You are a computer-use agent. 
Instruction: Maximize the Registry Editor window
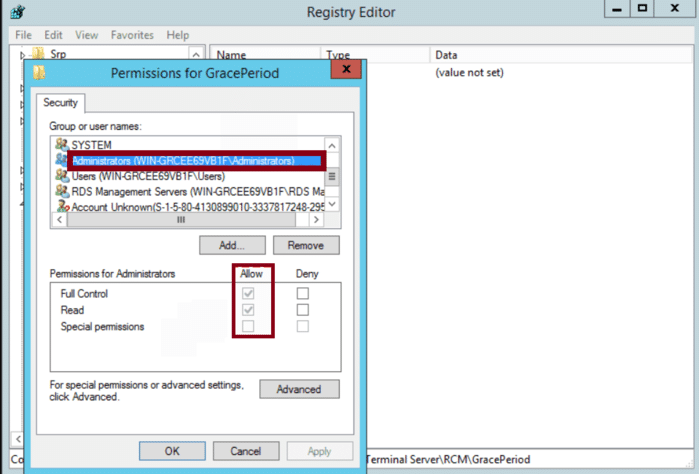[x=642, y=9]
